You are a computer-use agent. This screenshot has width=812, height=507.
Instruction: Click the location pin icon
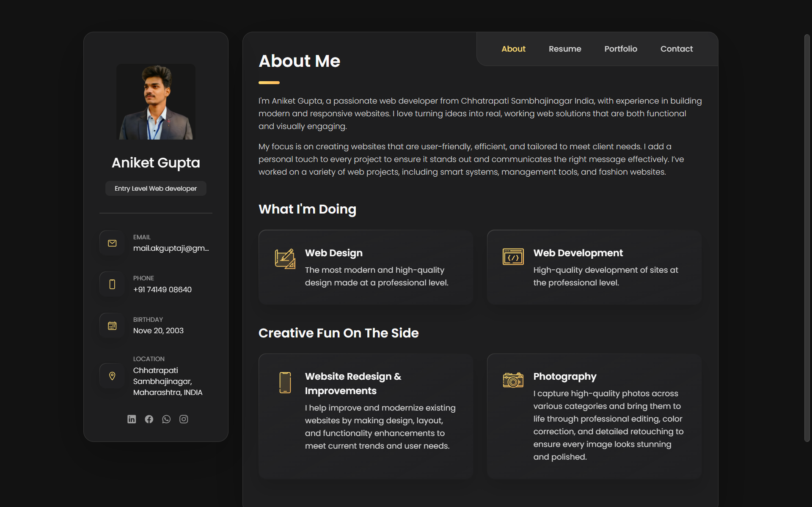coord(112,375)
